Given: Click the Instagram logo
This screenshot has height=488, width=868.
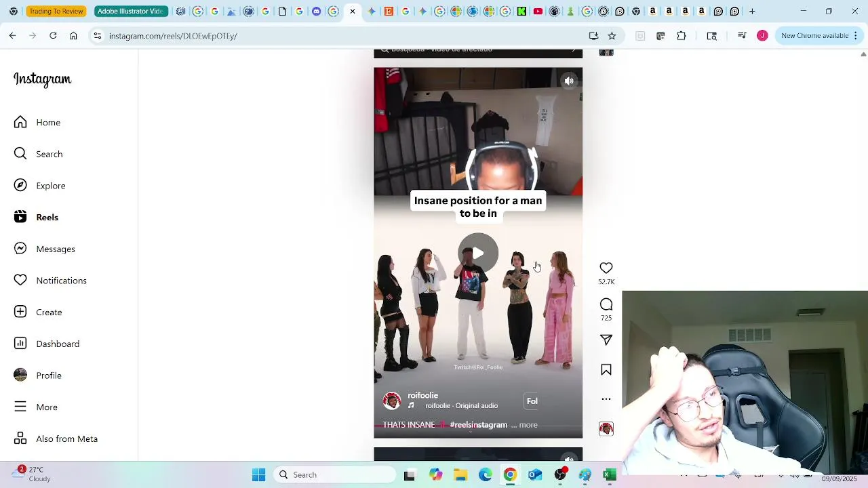Looking at the screenshot, I should coord(42,79).
